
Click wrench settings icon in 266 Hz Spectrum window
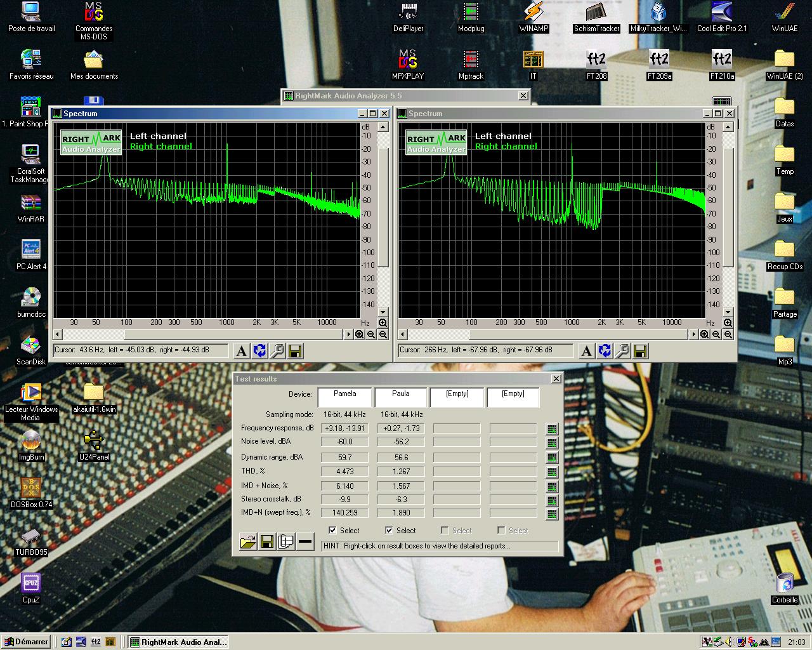(622, 351)
